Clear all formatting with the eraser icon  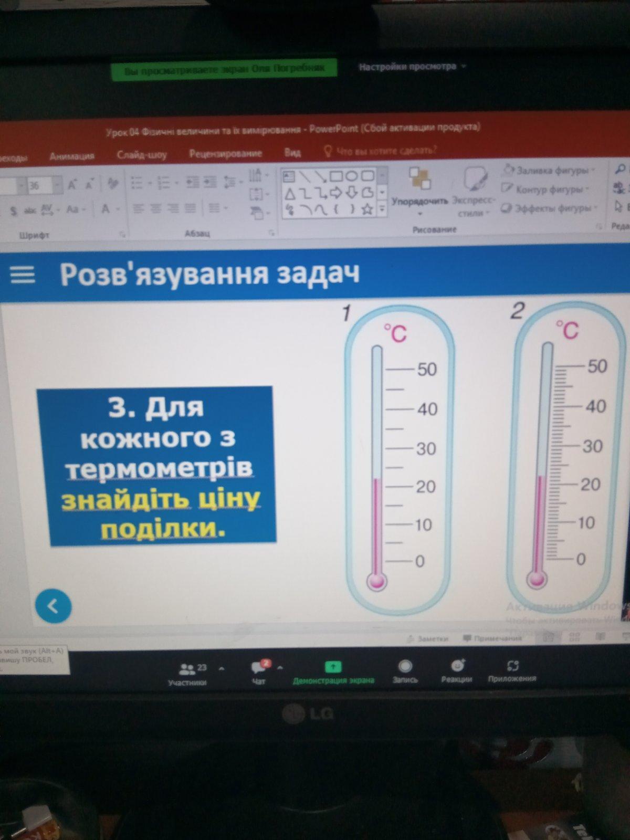click(112, 184)
